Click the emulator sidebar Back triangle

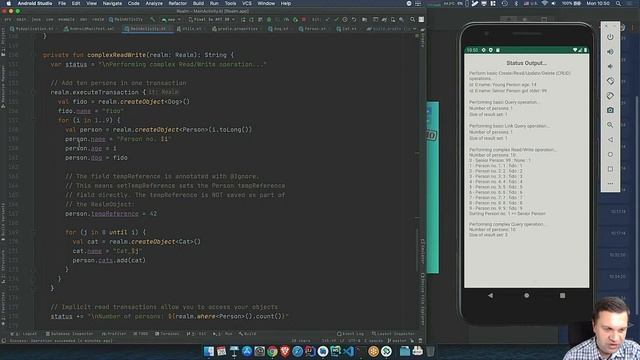tap(610, 140)
